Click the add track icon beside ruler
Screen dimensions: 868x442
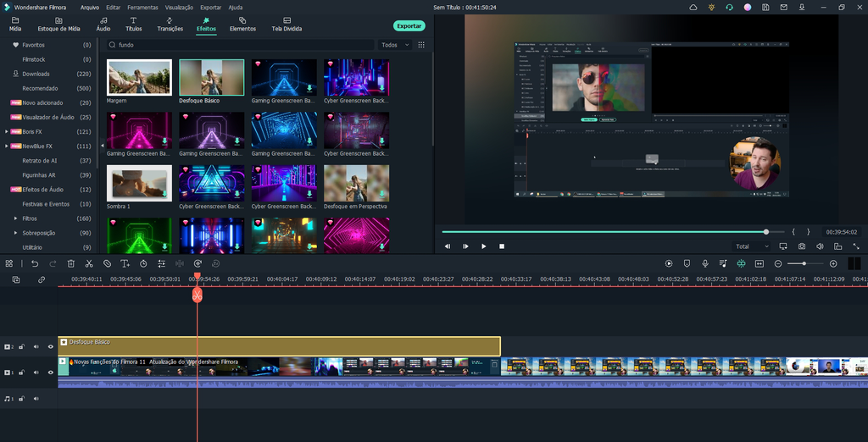[x=16, y=280]
